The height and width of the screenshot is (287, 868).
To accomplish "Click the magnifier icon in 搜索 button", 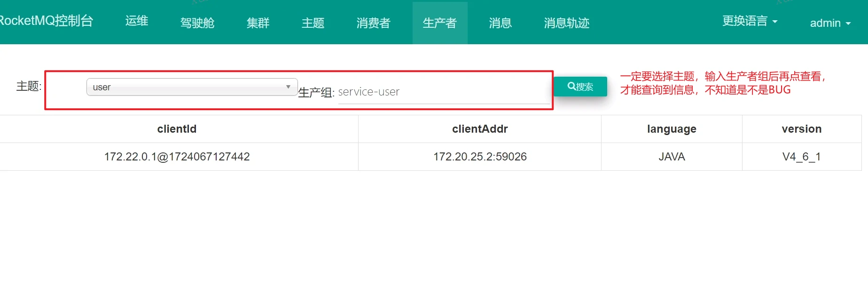I will 571,86.
